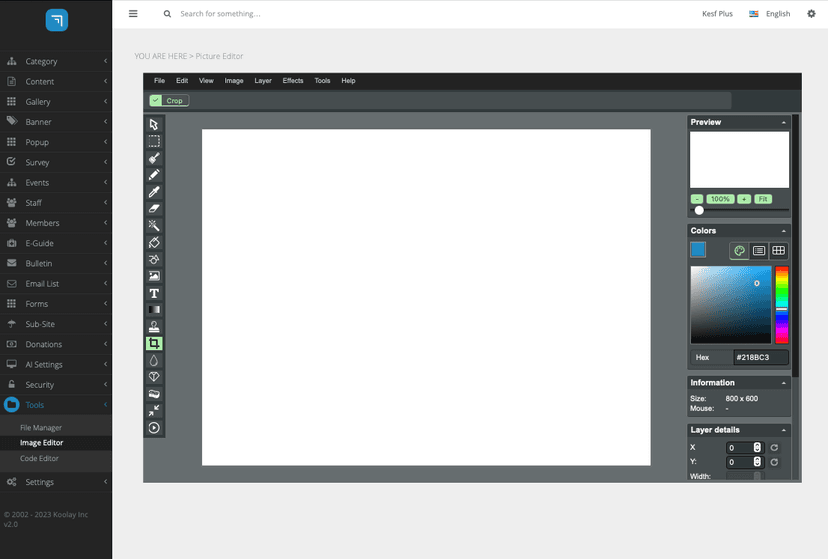Select the Blur droplet tool
Viewport: 828px width, 559px height.
point(154,361)
